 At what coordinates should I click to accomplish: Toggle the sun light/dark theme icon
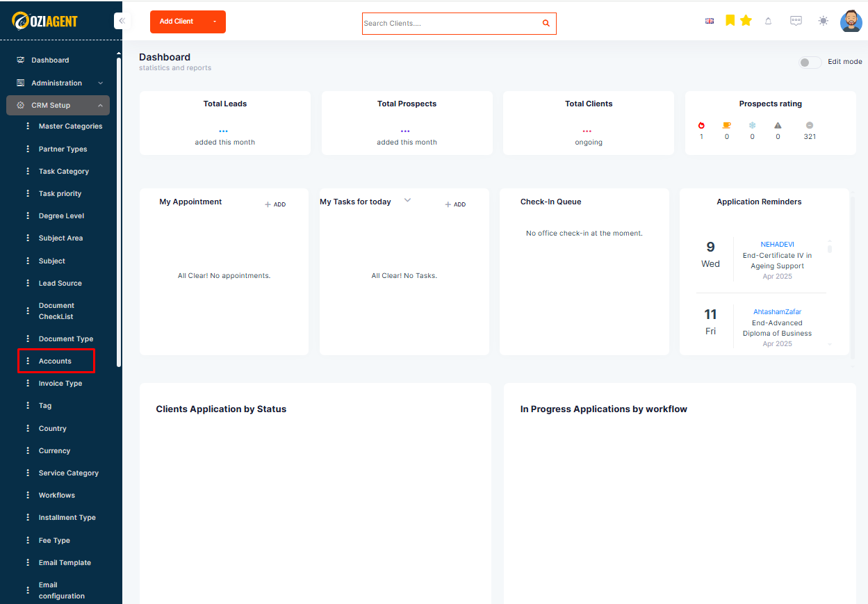[x=823, y=21]
